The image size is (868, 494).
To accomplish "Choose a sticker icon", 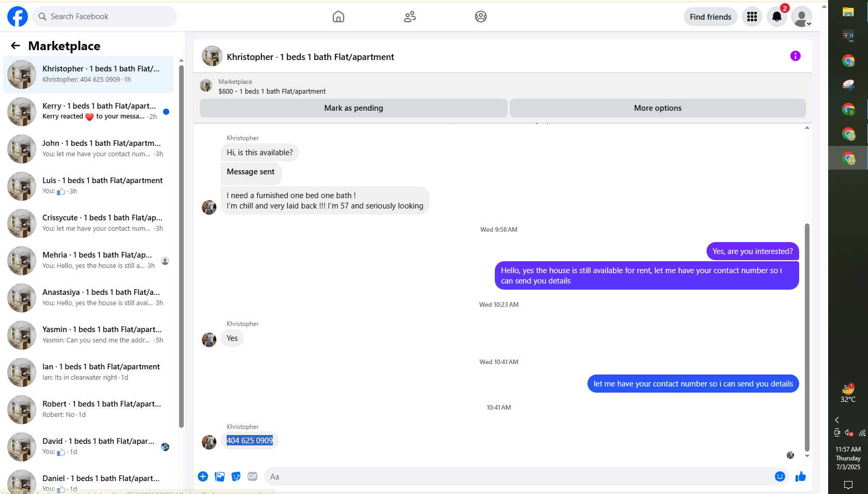I will (236, 476).
